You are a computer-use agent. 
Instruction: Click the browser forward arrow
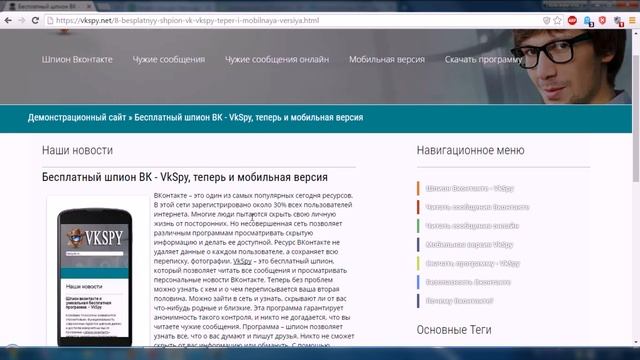pyautogui.click(x=22, y=20)
